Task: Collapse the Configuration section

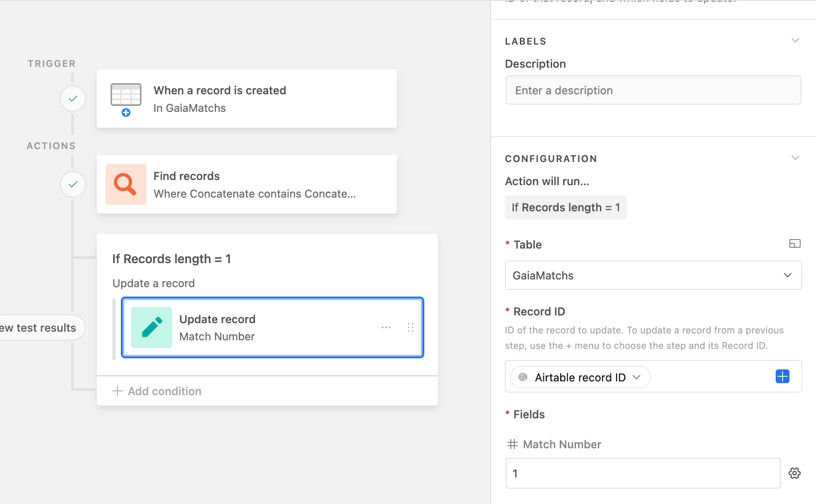Action: click(x=795, y=158)
